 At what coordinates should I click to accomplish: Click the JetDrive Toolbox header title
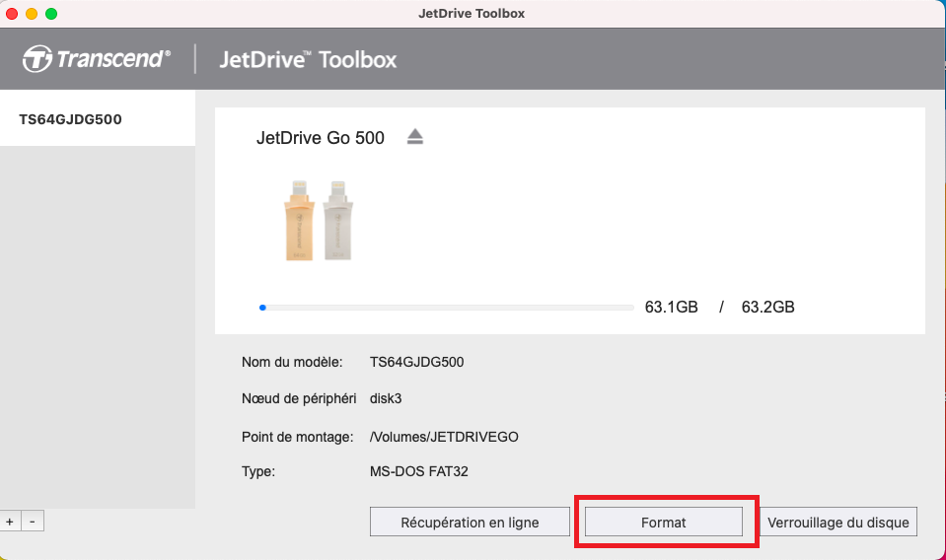tap(308, 60)
